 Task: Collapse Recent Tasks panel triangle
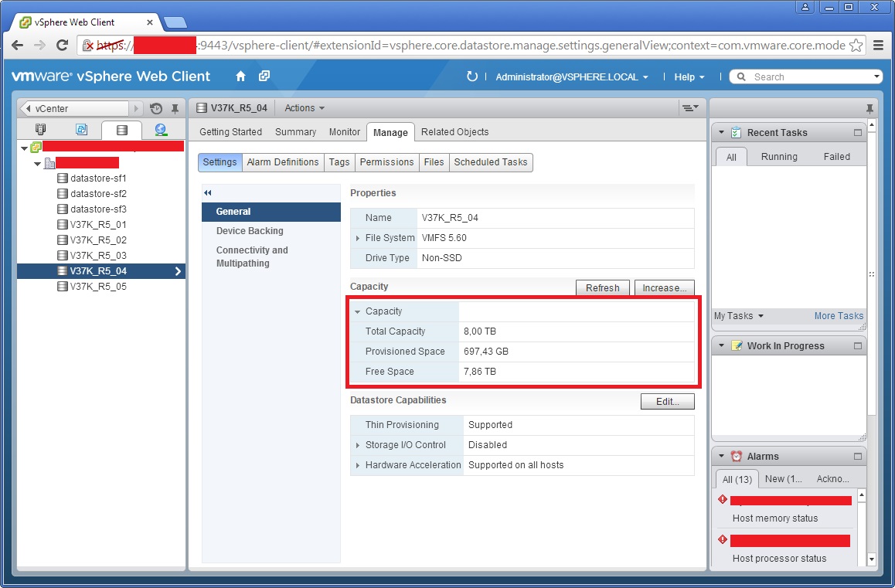[721, 132]
